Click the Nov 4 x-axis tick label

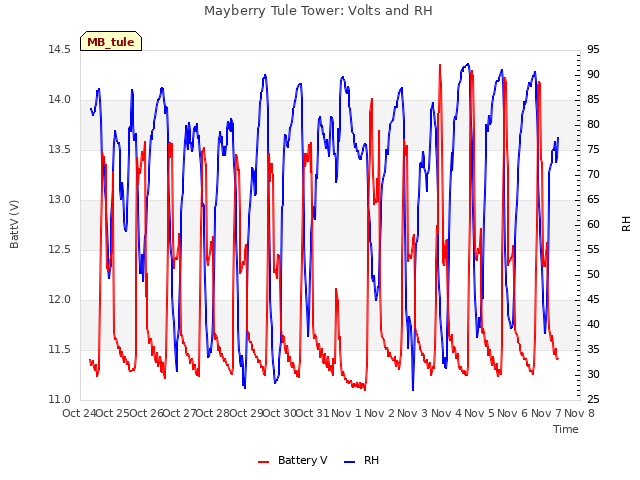pos(446,413)
